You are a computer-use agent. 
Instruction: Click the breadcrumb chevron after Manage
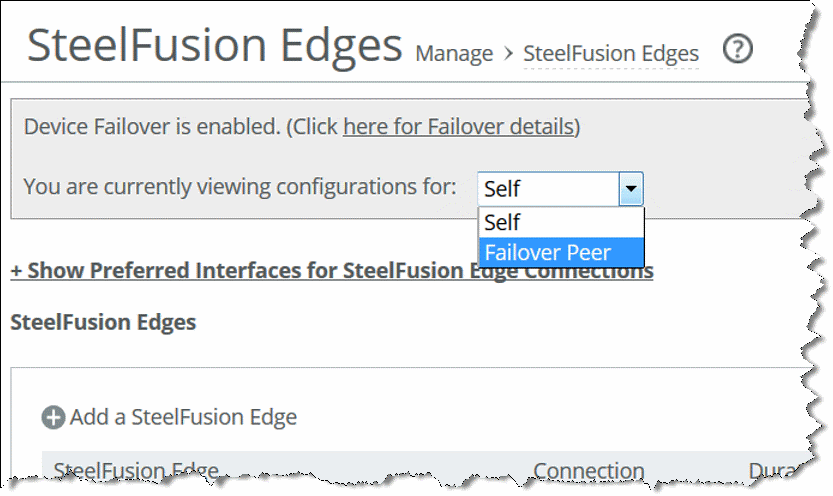pos(508,54)
